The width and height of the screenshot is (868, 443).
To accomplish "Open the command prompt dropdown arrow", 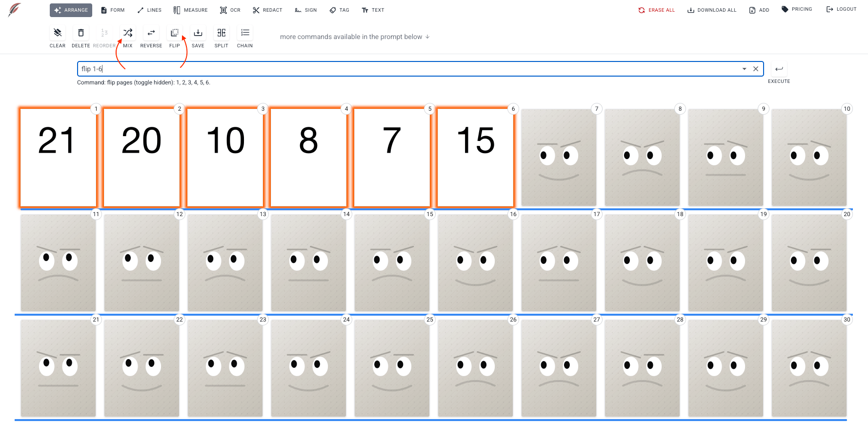I will [744, 69].
